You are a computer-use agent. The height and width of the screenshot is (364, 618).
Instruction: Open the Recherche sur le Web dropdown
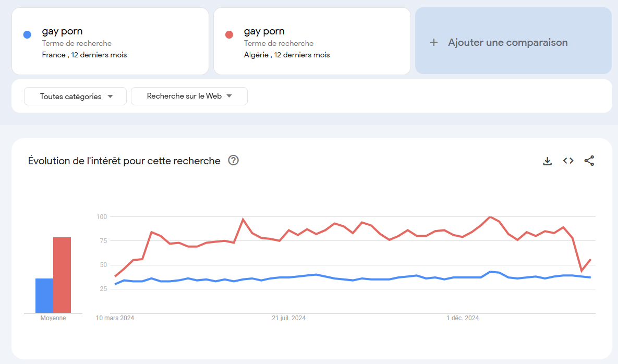pos(189,96)
